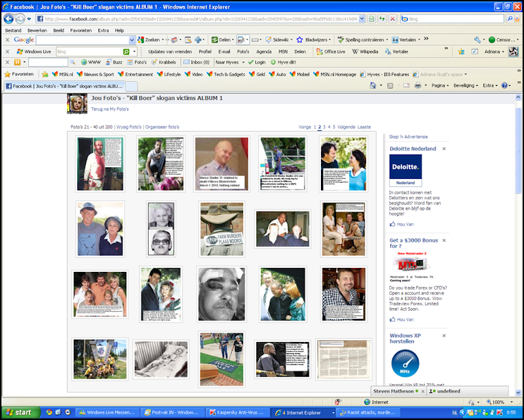Viewport: 524px width, 420px height.
Task: Click the Home icon in command bar
Action: coord(373,86)
